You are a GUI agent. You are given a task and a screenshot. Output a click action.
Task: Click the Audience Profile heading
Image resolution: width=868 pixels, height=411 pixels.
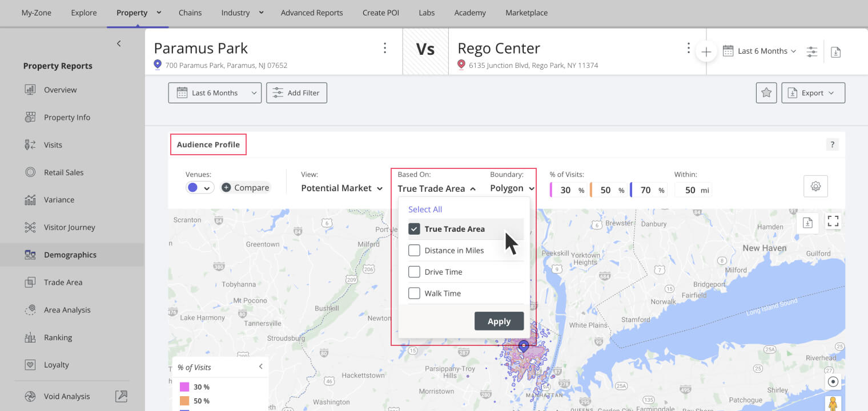coord(208,144)
